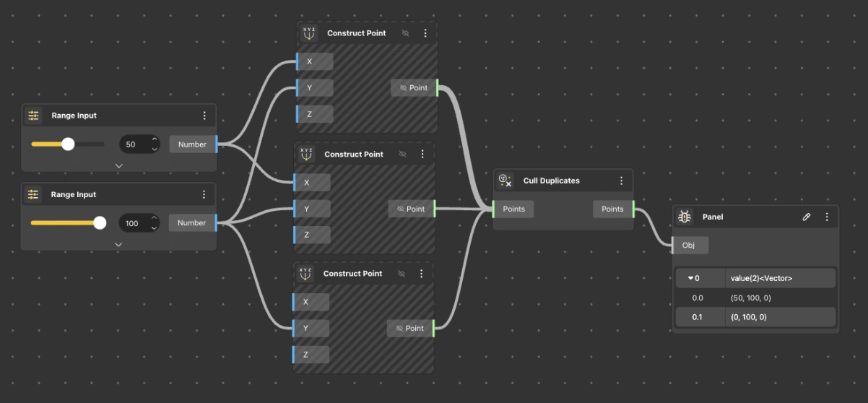Click the XYZ icon on bottom Construct Point

(305, 274)
